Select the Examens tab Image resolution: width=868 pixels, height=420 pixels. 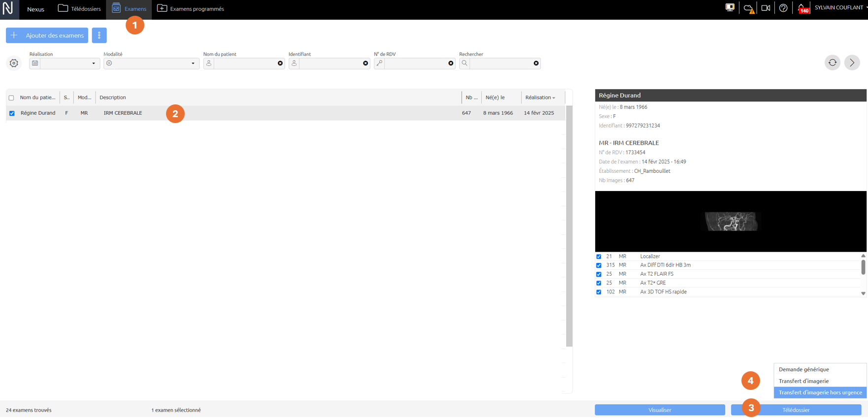coord(129,9)
